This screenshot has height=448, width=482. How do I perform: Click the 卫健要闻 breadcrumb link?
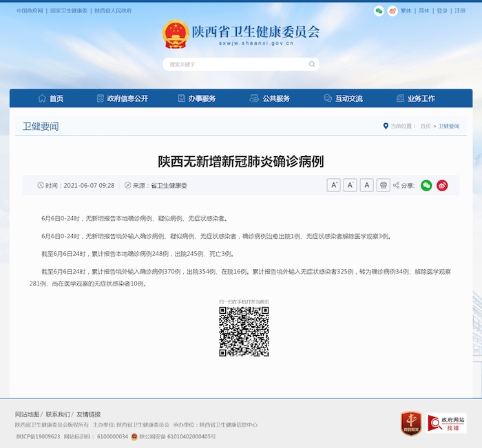448,127
